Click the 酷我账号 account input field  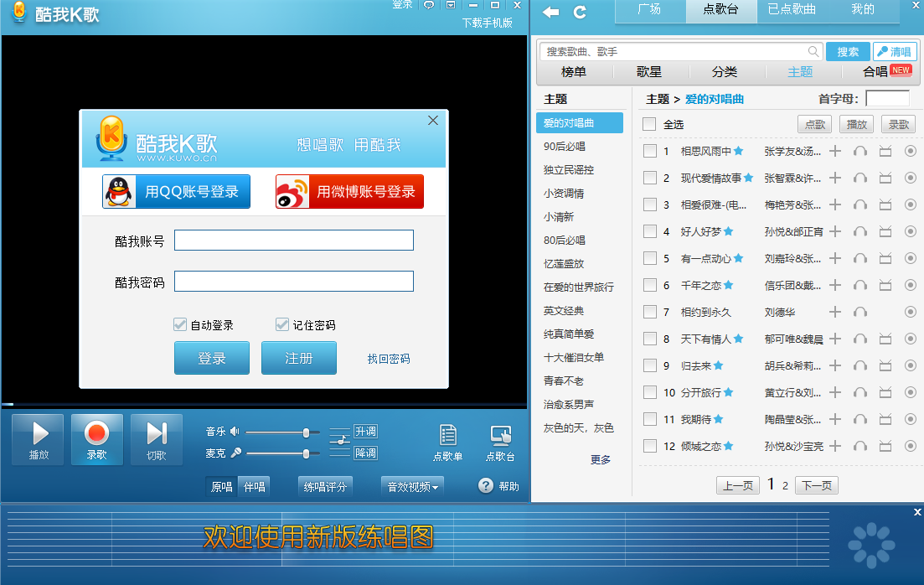293,240
